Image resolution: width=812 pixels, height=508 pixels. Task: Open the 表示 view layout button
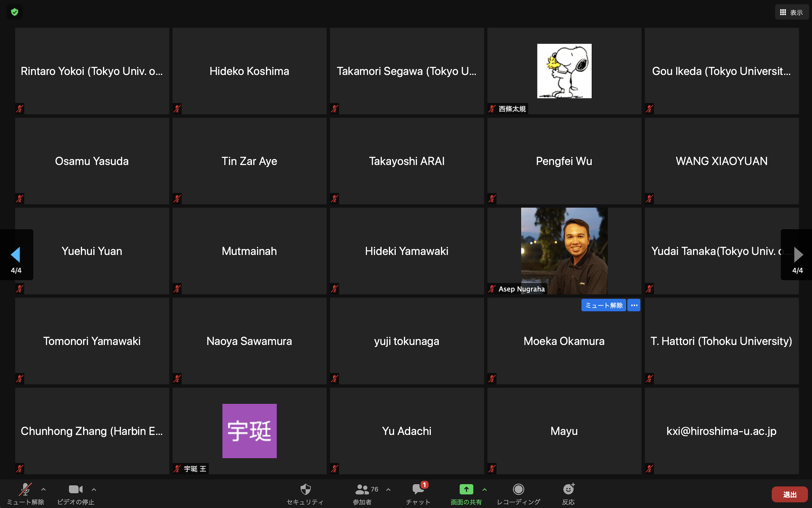click(x=791, y=12)
